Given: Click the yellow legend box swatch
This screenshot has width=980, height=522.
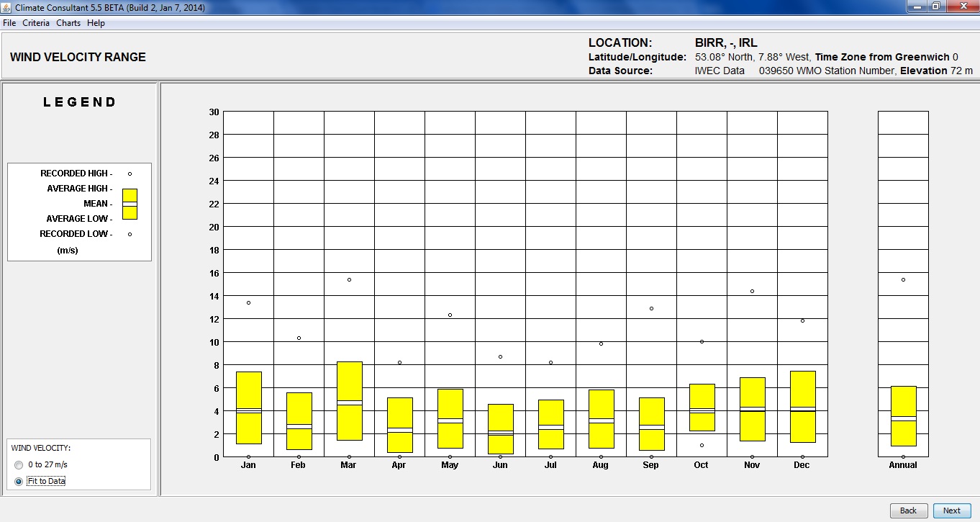Looking at the screenshot, I should (130, 204).
